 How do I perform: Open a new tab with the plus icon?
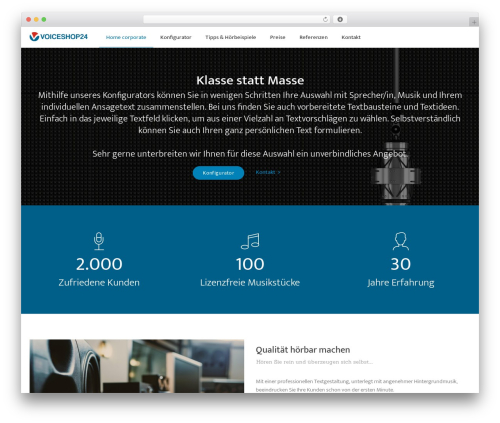point(474,22)
